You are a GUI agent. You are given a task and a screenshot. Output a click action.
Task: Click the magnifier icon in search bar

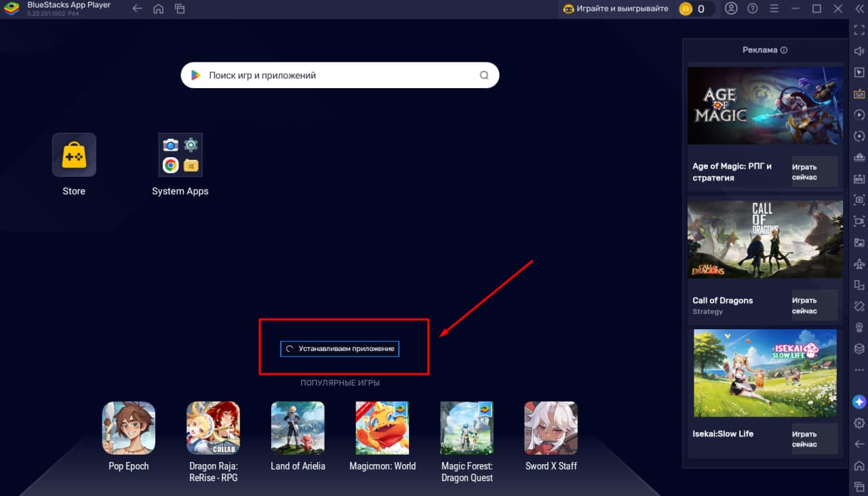(484, 75)
